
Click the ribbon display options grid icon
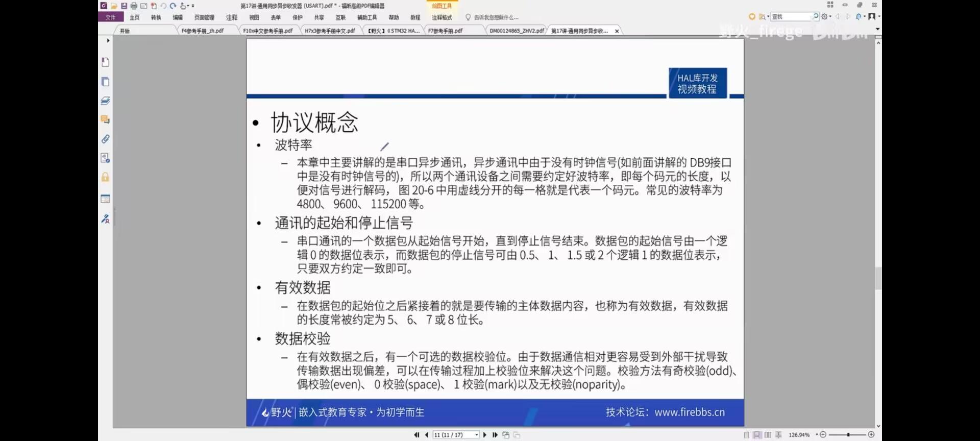(830, 5)
